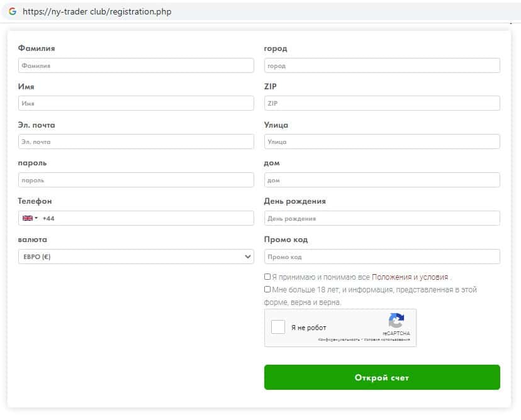Click the reCAPTCHA logo icon
The height and width of the screenshot is (420, 521).
point(396,321)
